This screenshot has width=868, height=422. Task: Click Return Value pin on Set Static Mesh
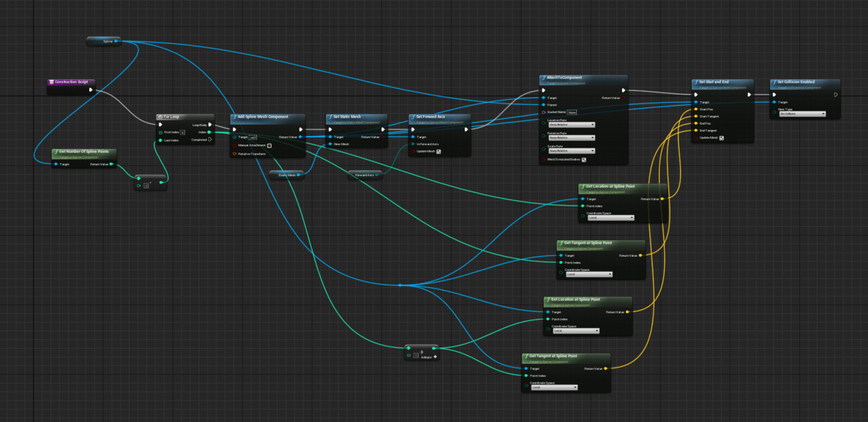click(383, 137)
